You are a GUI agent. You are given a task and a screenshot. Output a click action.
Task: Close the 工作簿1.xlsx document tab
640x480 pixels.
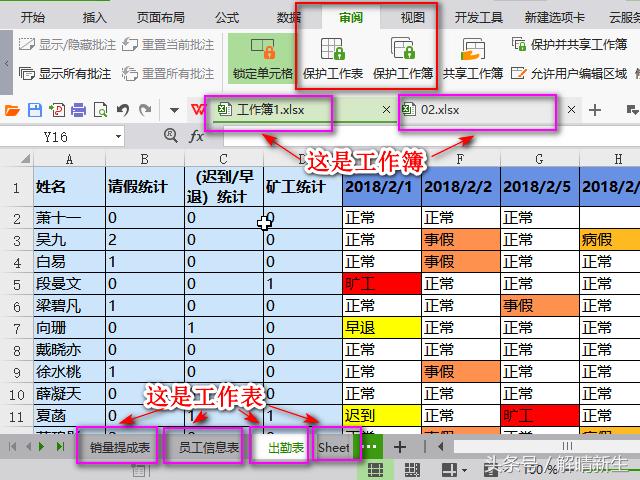tap(386, 109)
